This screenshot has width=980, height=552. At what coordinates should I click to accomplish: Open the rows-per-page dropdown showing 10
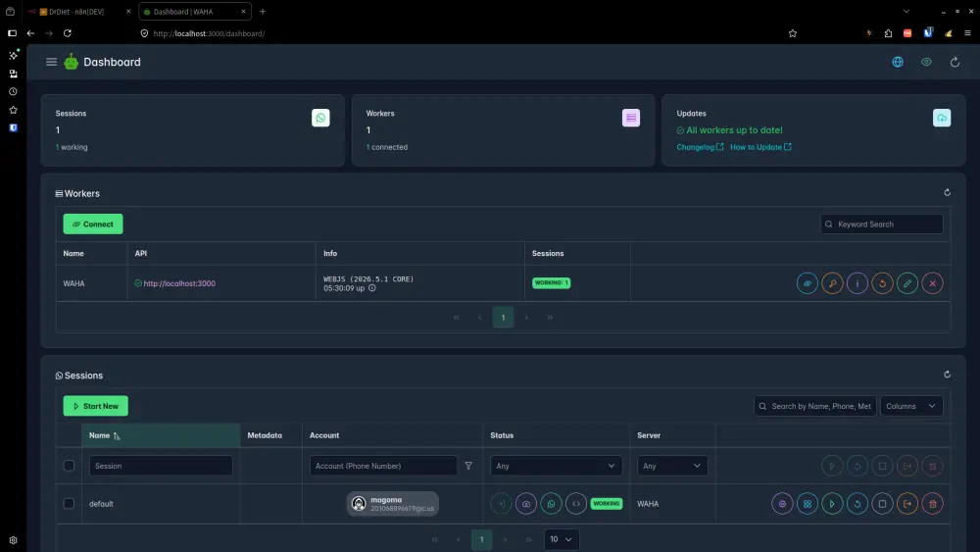click(x=562, y=539)
